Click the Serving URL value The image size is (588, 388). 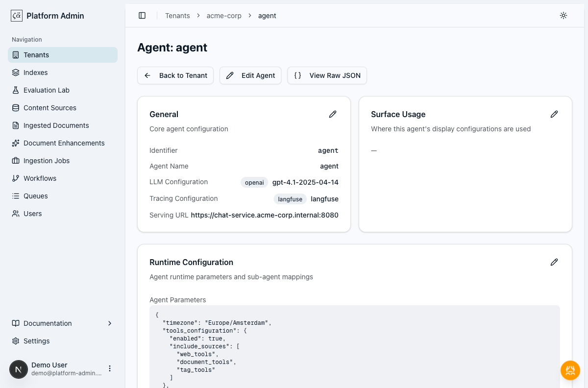pos(265,215)
